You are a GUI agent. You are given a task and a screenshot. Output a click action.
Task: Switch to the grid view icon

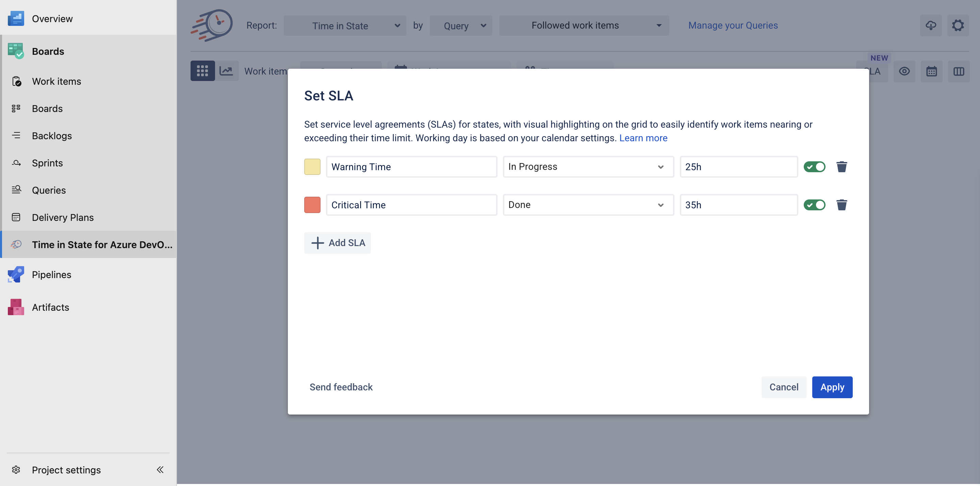click(202, 71)
